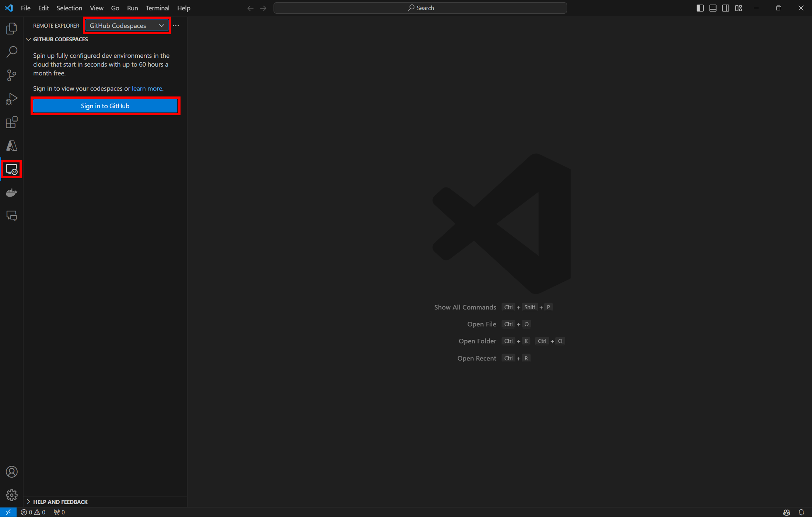The width and height of the screenshot is (812, 517).
Task: Select the Docker sidebar icon
Action: tap(11, 192)
